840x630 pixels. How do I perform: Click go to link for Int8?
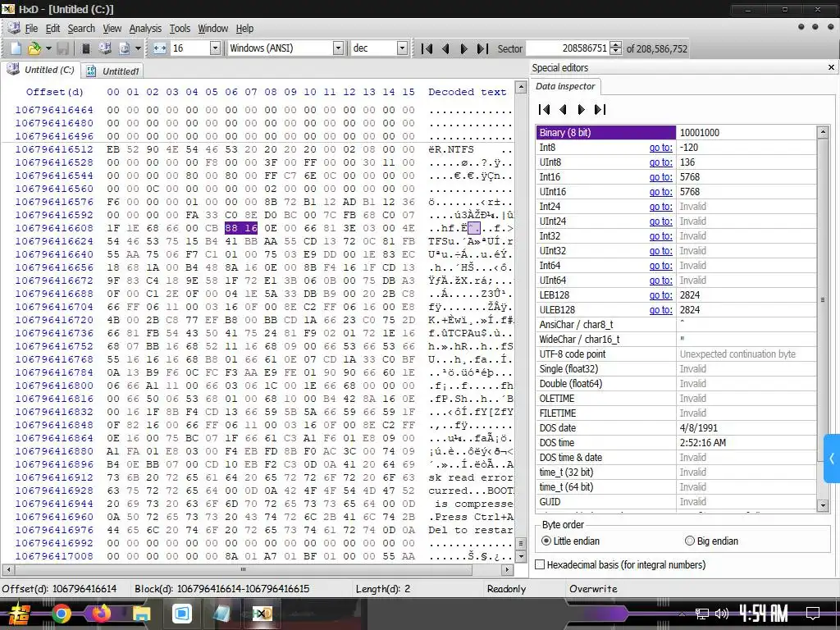(660, 148)
